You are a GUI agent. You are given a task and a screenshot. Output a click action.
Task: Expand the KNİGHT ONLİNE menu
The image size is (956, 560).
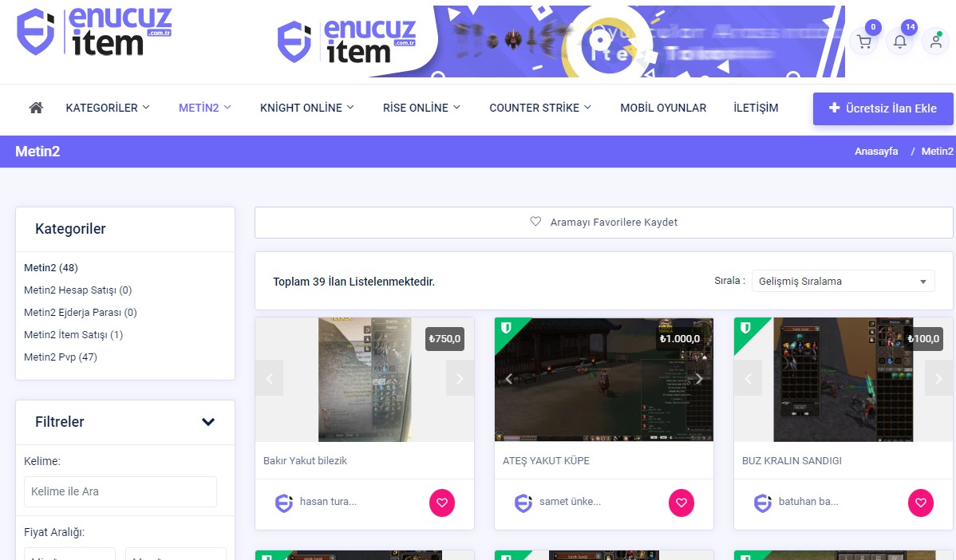[x=307, y=108]
